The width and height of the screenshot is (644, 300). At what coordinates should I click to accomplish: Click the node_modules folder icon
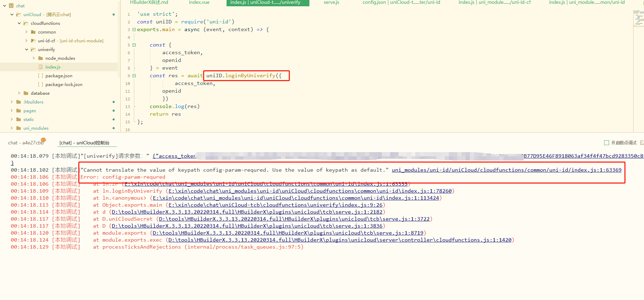point(41,58)
